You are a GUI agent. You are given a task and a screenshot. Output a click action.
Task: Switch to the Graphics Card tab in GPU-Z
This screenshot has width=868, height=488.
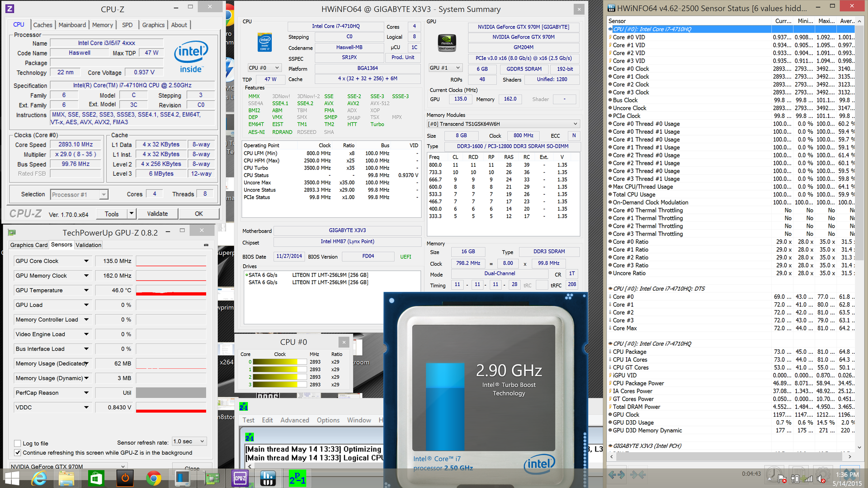(x=28, y=245)
